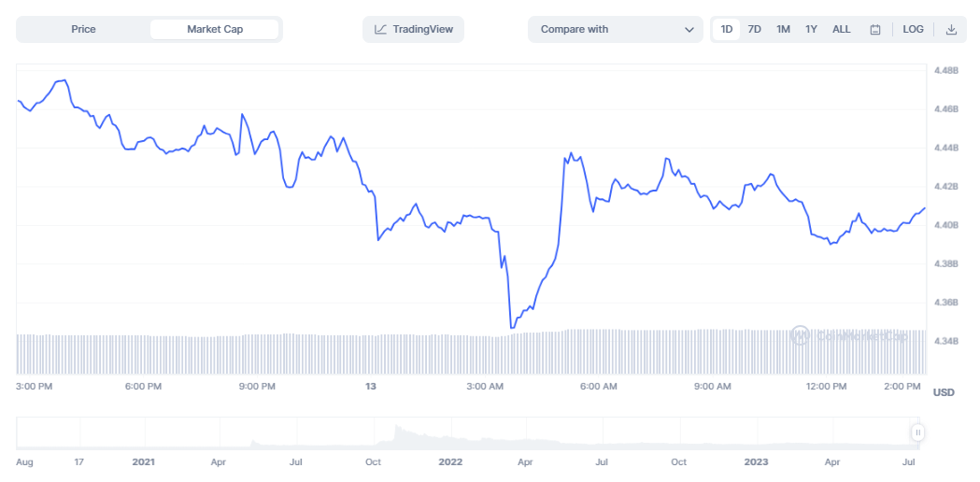Toggle LOG scale on chart
Image resolution: width=980 pixels, height=482 pixels.
pos(913,30)
